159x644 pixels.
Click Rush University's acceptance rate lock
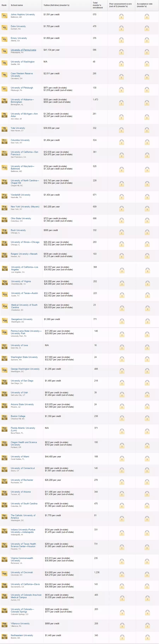(x=147, y=232)
